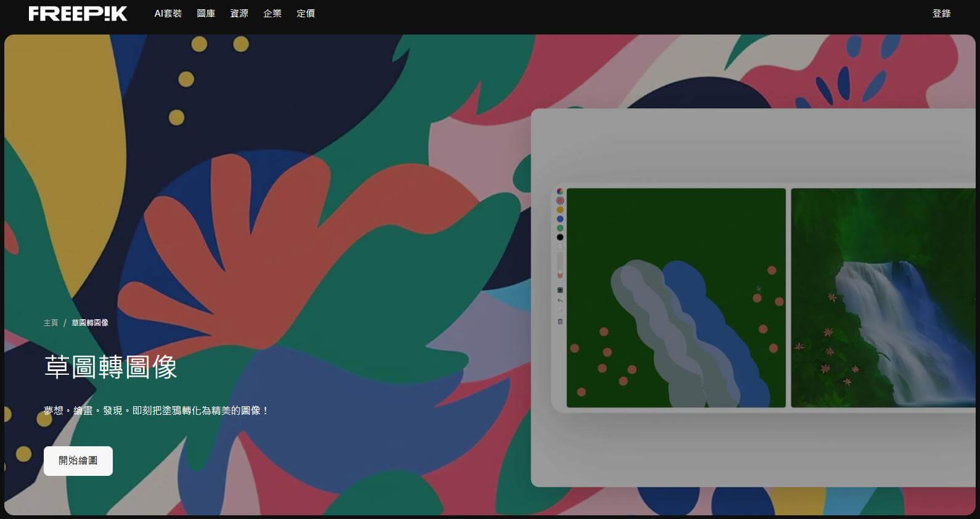This screenshot has width=980, height=519.
Task: Select the black color swatch
Action: (x=560, y=237)
